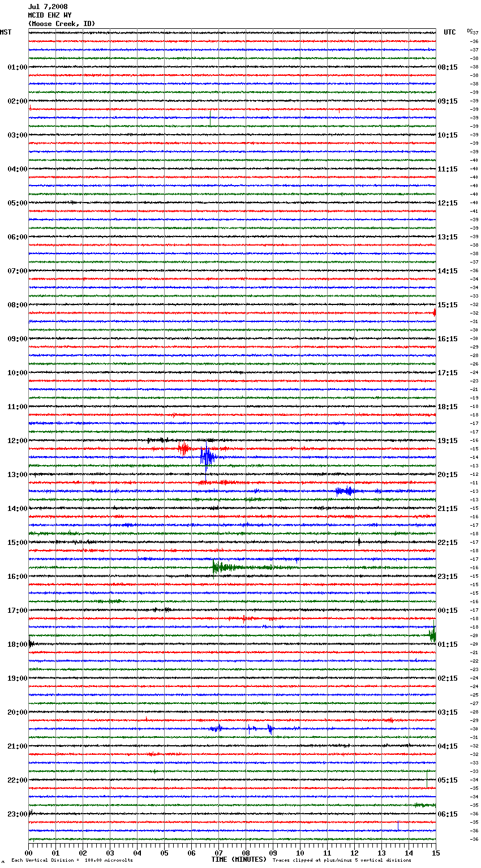The image size is (481, 868).
Task: Select the 01:00 MST time label
Action: [x=18, y=67]
